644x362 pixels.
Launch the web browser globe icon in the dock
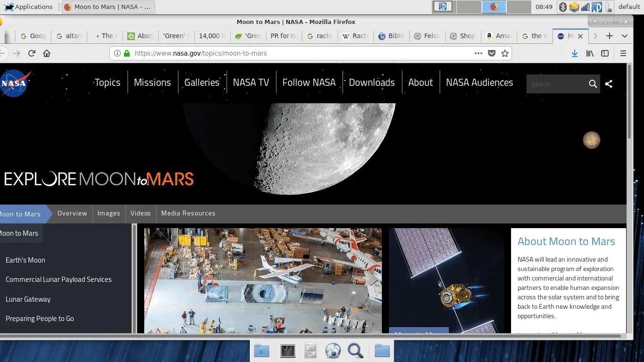(333, 351)
